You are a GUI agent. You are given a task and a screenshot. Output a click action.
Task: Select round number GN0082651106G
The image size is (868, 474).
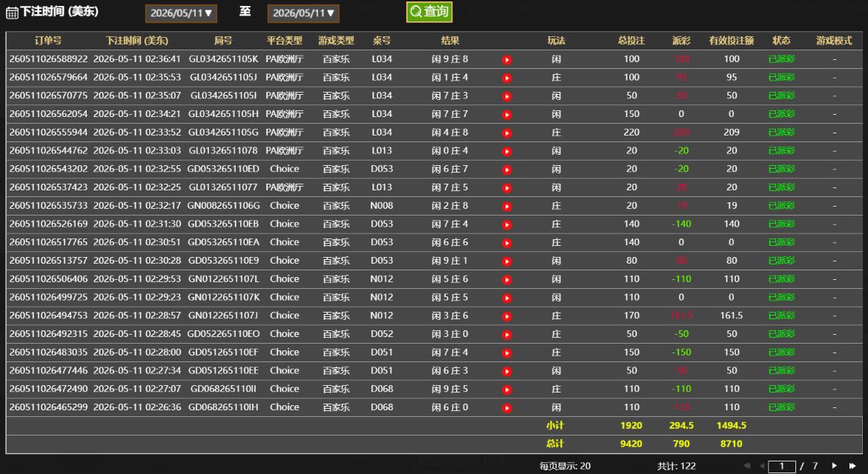tap(223, 205)
